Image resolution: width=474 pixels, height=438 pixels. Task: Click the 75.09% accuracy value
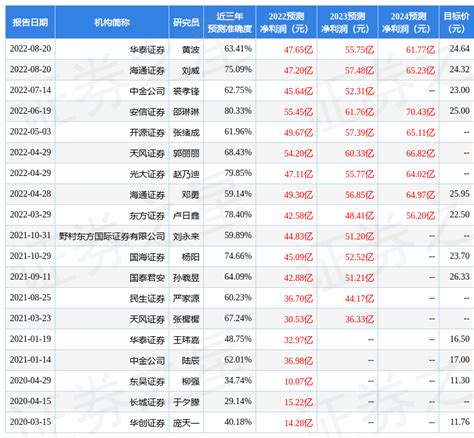pos(238,70)
